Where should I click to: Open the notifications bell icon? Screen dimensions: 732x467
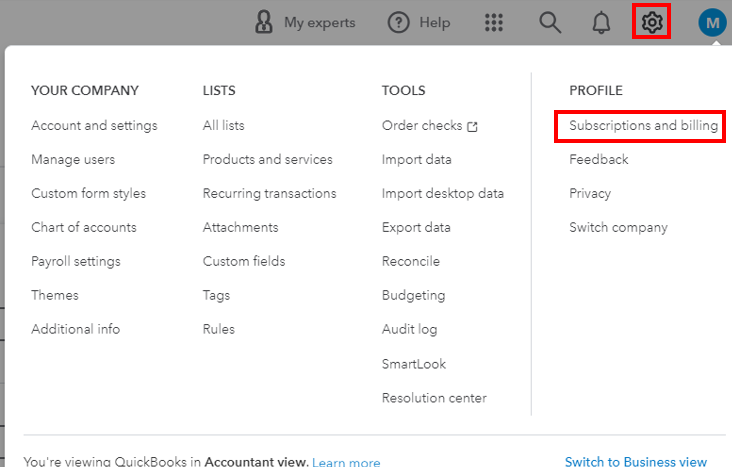point(602,22)
